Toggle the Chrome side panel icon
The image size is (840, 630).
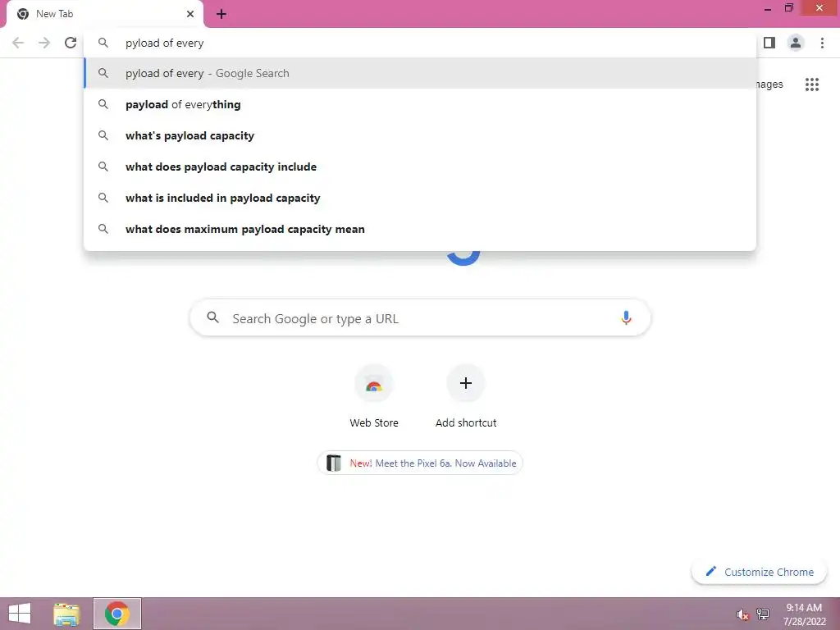[x=769, y=43]
